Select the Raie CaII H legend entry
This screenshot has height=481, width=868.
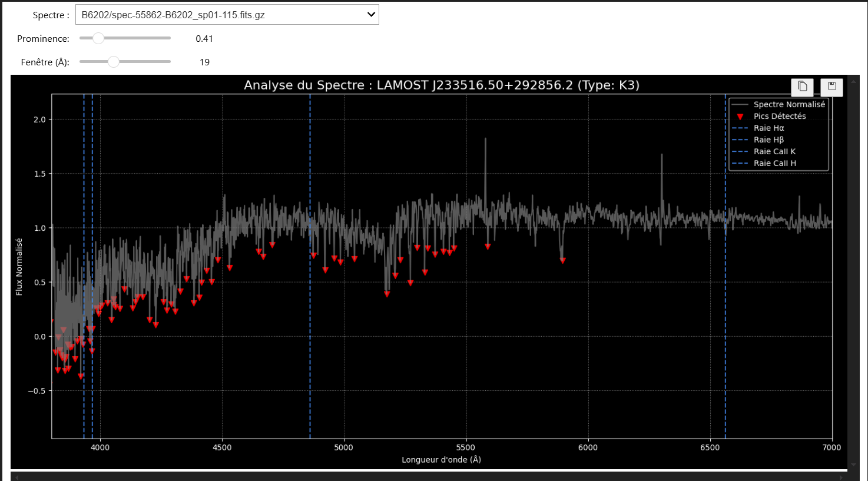(774, 163)
